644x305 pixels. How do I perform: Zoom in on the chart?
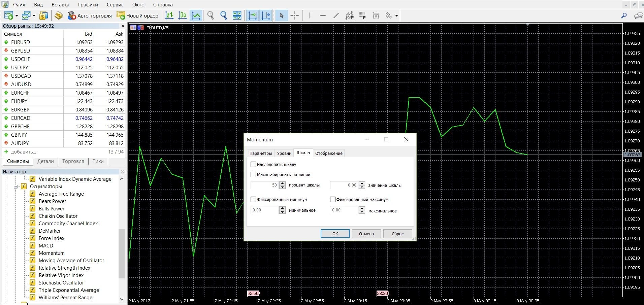[x=211, y=15]
